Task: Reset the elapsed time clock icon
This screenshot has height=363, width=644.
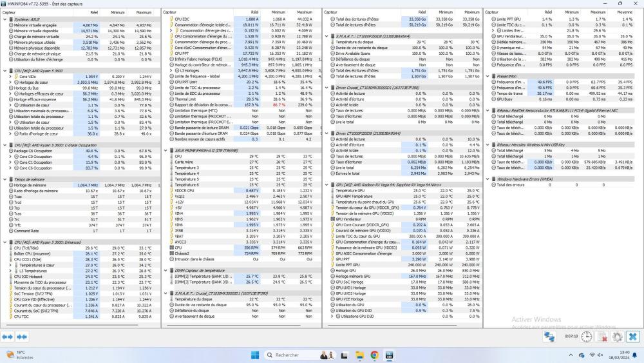Action: [587, 337]
